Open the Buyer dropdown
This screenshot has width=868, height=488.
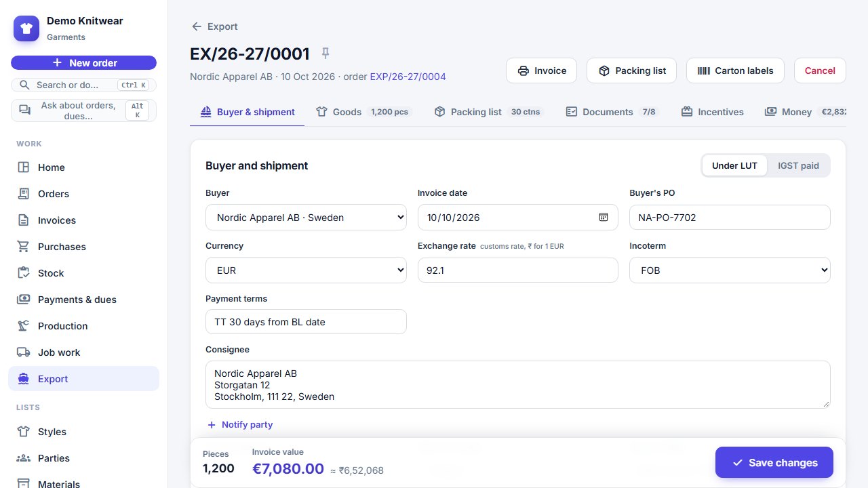(x=306, y=218)
